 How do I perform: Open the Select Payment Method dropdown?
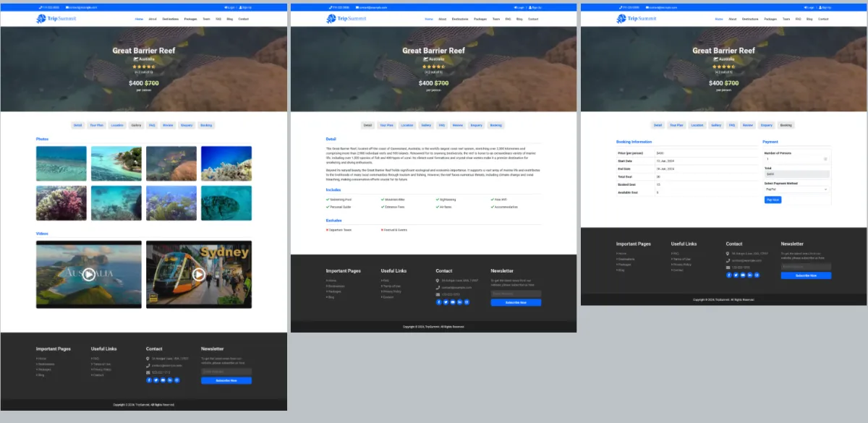(x=796, y=190)
